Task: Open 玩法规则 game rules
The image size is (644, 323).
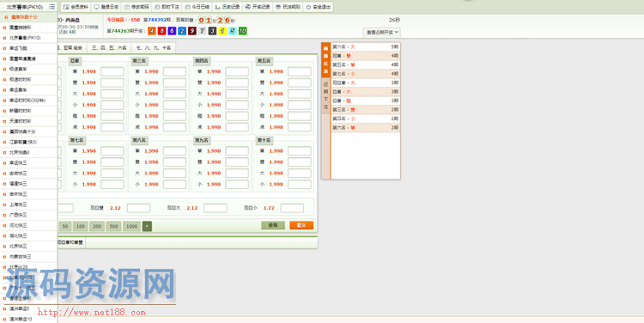Action: pos(288,7)
